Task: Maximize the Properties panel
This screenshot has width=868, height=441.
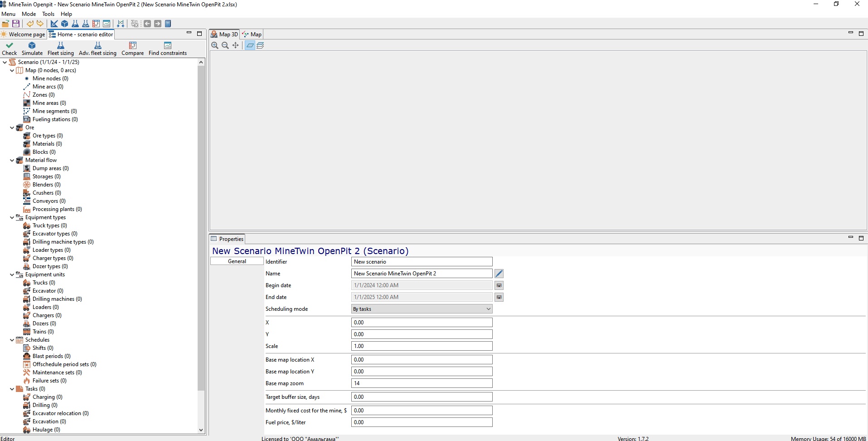Action: click(861, 238)
